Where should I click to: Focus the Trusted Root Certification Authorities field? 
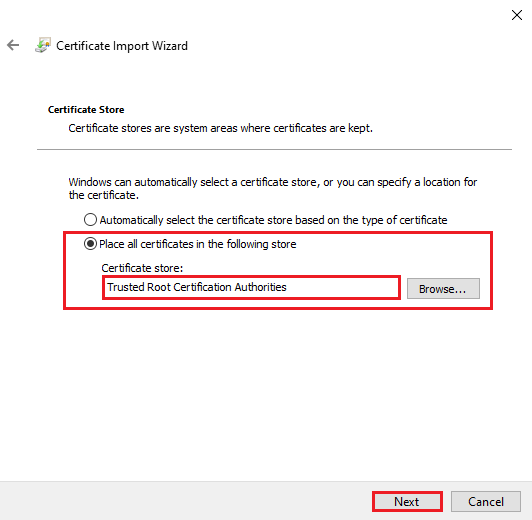[x=251, y=288]
